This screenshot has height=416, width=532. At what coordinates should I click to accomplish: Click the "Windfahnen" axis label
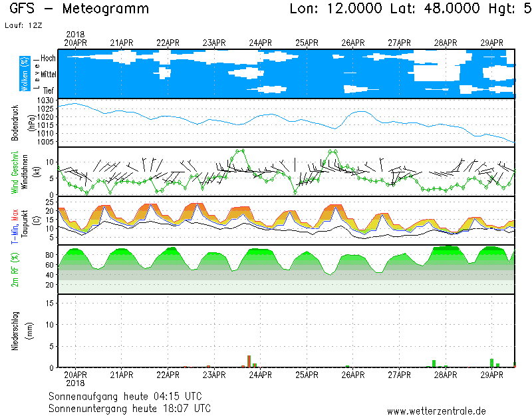pos(25,172)
